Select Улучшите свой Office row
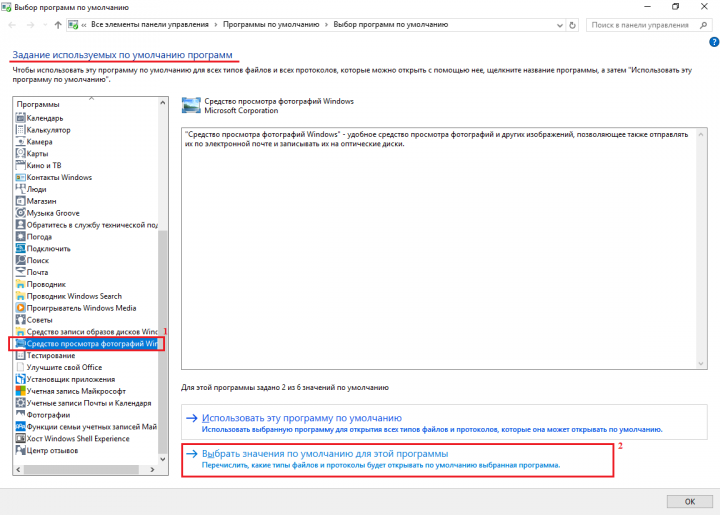This screenshot has width=720, height=515. point(59,367)
